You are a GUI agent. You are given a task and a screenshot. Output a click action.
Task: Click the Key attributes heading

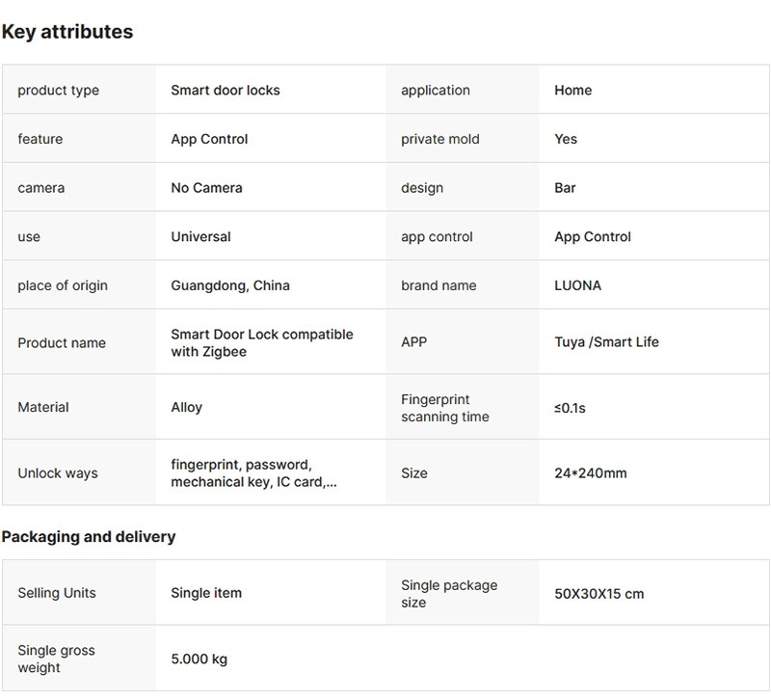pos(67,32)
